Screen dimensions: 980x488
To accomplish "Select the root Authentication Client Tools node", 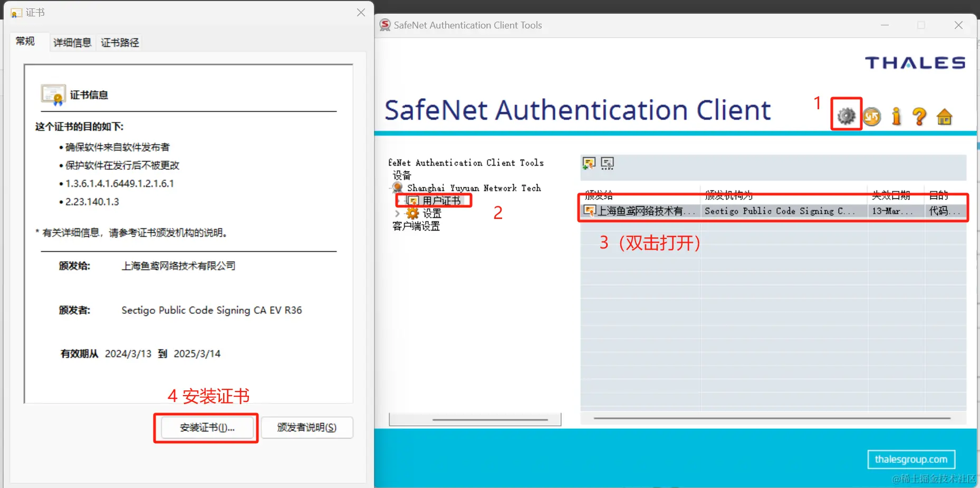I will pos(466,162).
